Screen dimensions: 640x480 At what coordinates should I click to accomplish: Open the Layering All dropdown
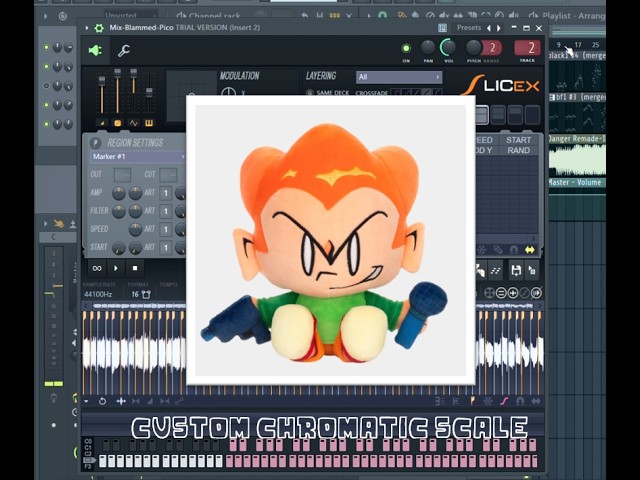click(399, 77)
